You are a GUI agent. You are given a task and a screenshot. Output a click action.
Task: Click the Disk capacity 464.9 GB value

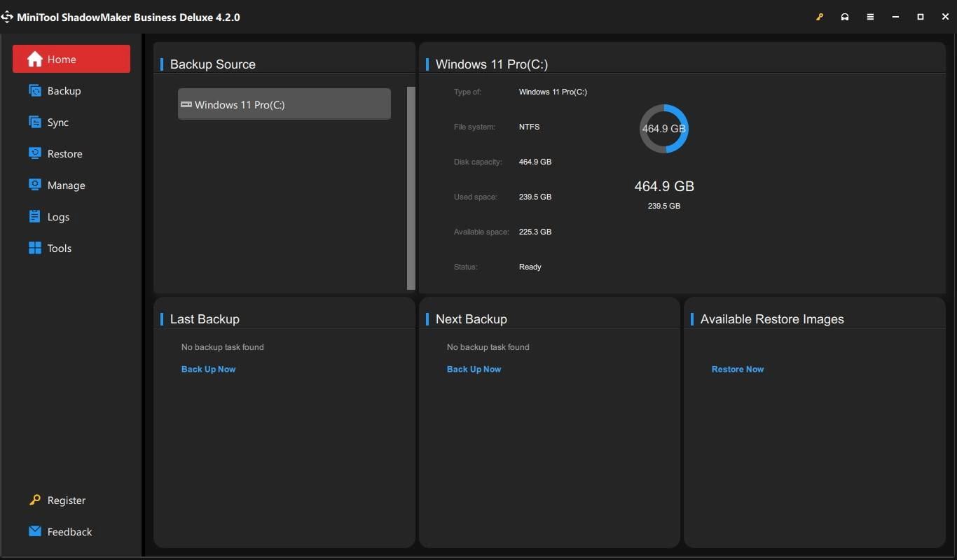(535, 162)
